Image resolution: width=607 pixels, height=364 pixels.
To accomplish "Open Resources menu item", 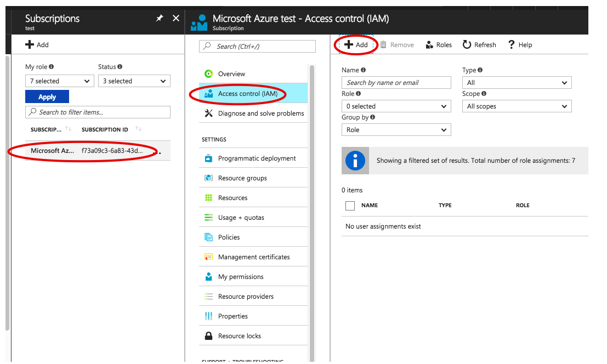I will coord(253,198).
